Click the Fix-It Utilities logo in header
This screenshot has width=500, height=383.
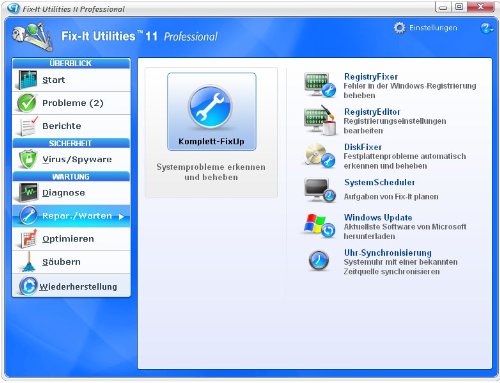(33, 37)
